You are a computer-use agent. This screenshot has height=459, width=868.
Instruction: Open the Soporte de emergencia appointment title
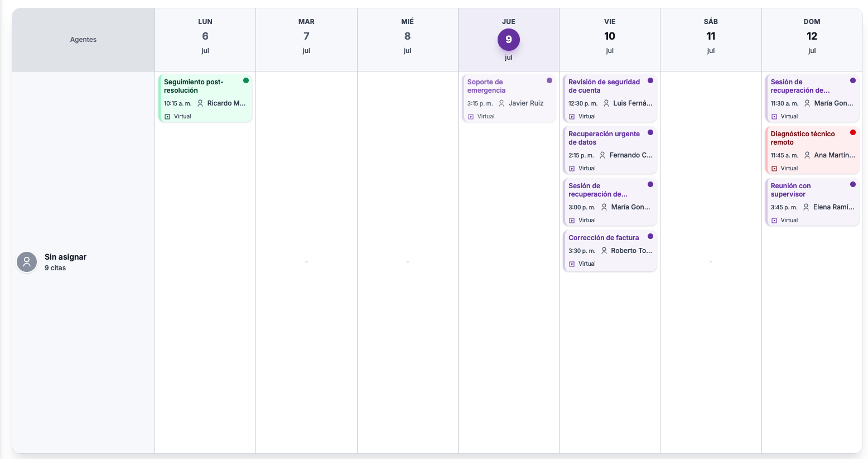(x=486, y=86)
